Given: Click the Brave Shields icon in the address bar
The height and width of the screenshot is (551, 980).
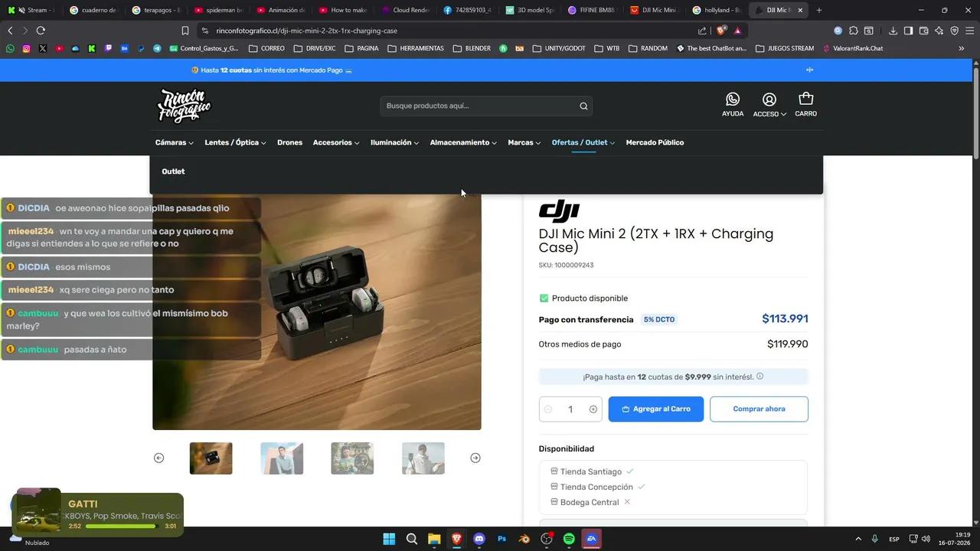Looking at the screenshot, I should (x=721, y=31).
